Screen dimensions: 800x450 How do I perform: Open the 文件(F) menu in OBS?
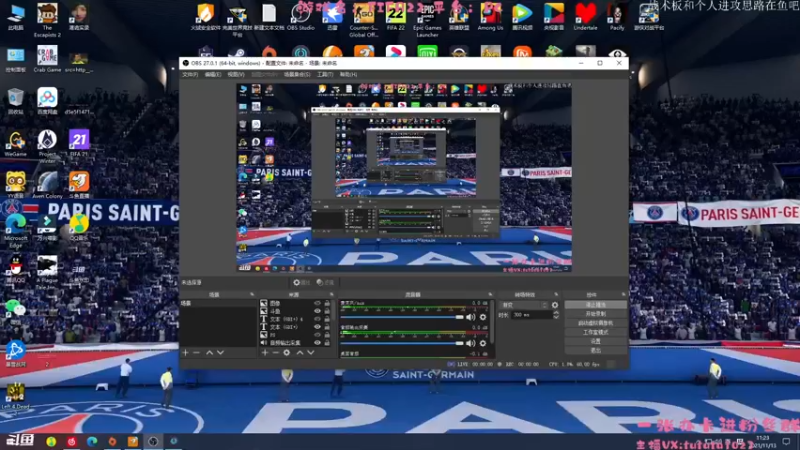[x=190, y=74]
